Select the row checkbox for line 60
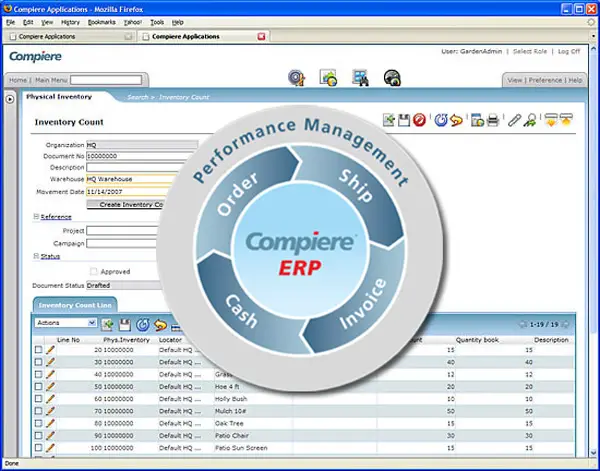Screen dimensions: 600x471 pos(38,398)
